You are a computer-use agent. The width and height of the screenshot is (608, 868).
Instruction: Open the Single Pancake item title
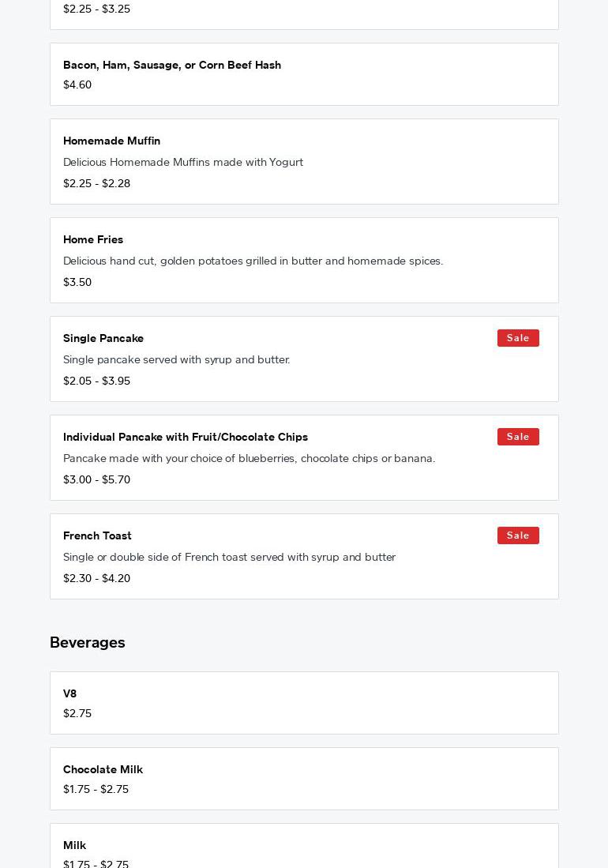coord(103,338)
